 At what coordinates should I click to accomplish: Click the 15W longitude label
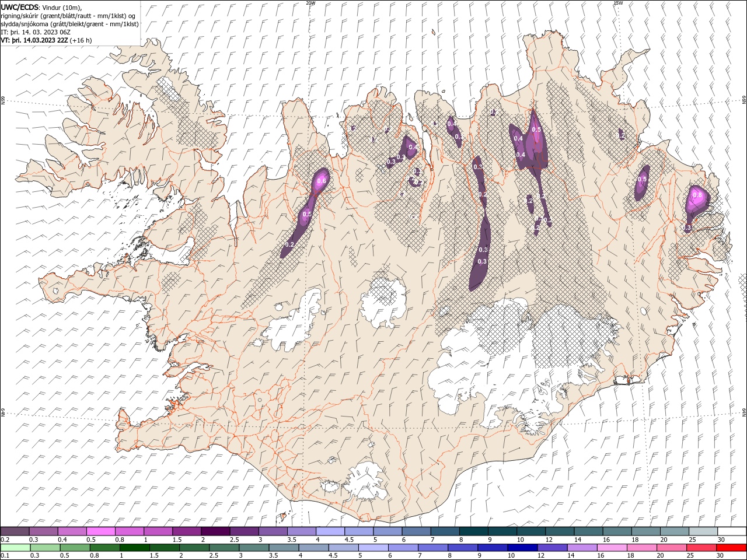point(618,3)
